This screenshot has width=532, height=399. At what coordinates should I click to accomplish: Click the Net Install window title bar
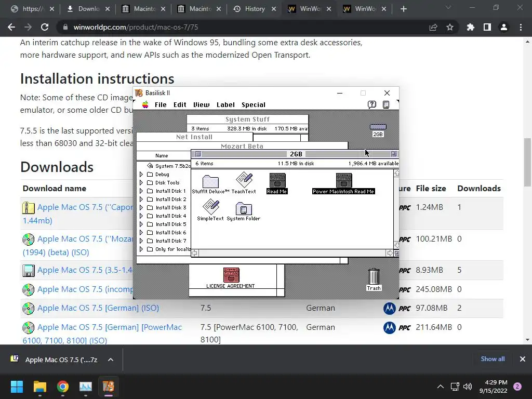pos(194,137)
